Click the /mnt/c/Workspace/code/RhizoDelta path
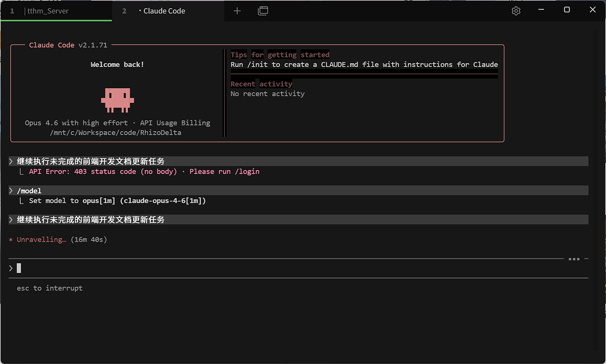 click(115, 133)
